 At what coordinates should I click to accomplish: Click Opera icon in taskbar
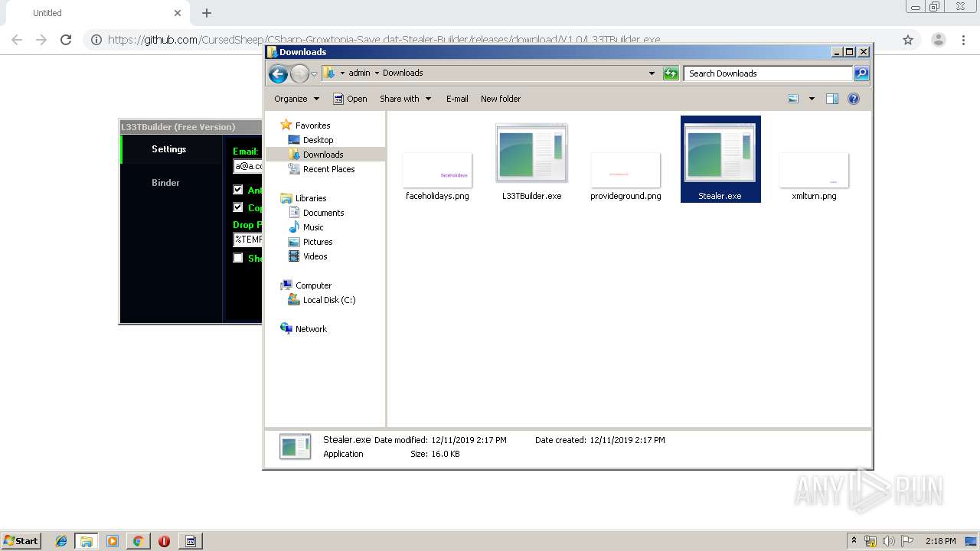point(164,541)
